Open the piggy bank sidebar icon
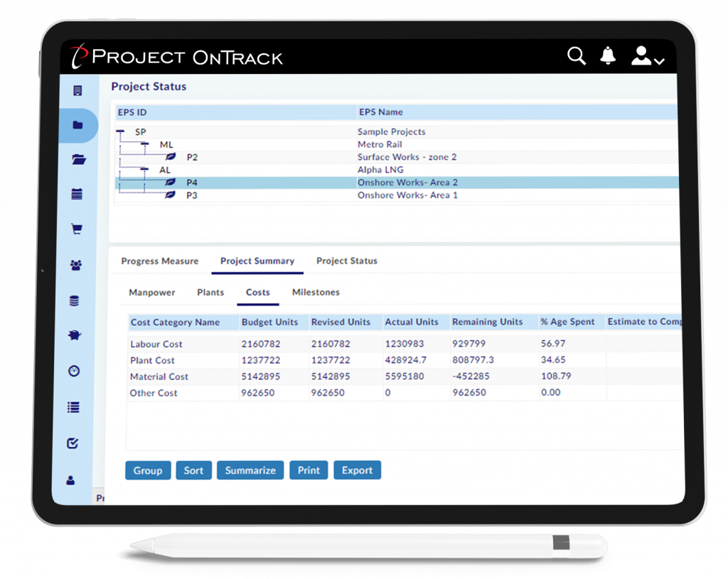The width and height of the screenshot is (728, 579). point(74,335)
